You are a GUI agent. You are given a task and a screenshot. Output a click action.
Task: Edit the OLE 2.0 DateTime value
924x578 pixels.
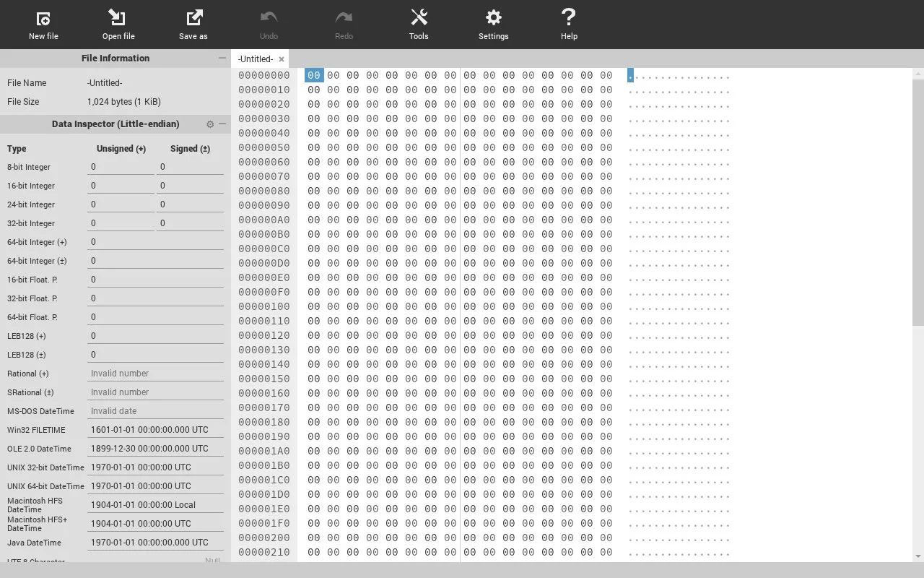pos(155,449)
